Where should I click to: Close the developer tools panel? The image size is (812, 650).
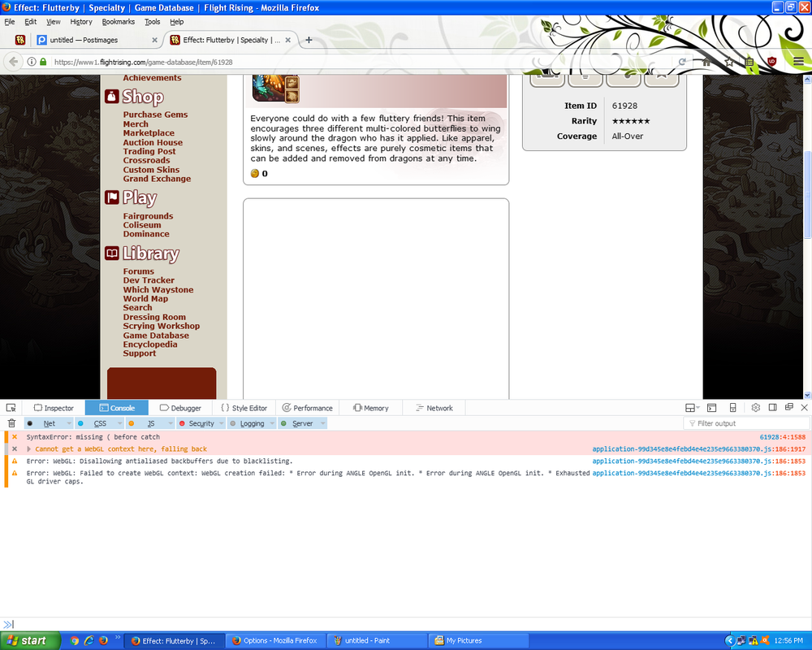pyautogui.click(x=804, y=407)
